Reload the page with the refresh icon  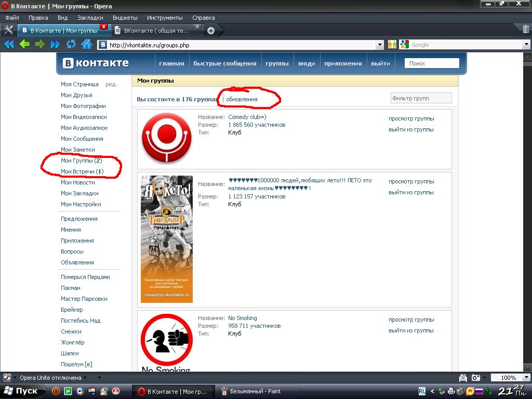[x=71, y=44]
